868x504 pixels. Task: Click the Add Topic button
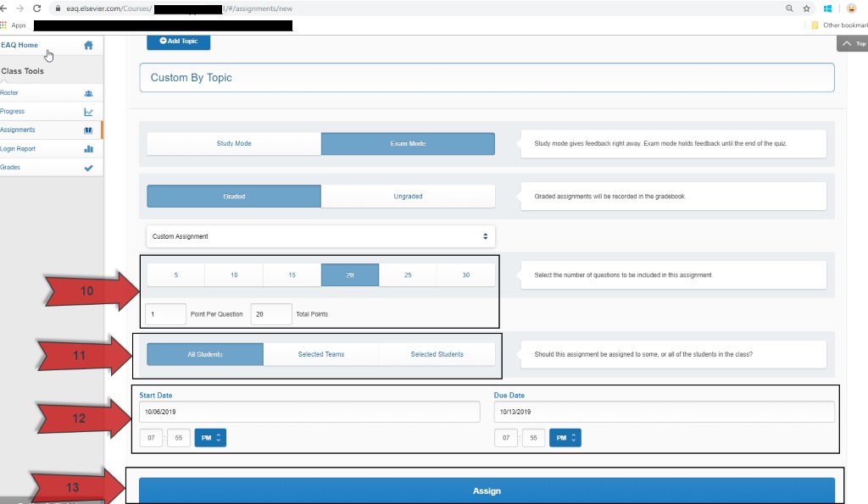coord(178,41)
